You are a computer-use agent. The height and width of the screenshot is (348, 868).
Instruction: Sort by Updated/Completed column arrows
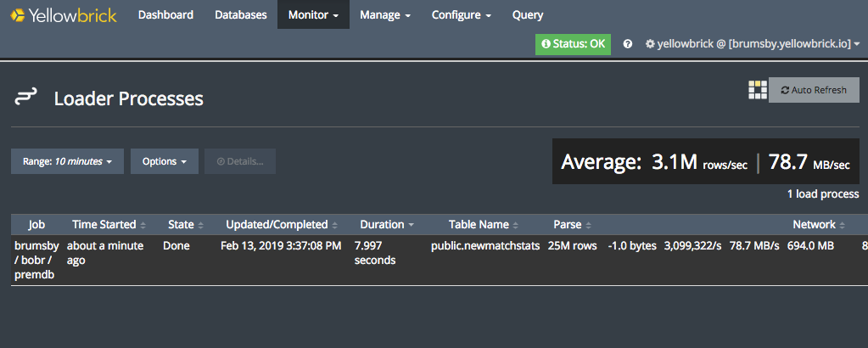pos(334,225)
